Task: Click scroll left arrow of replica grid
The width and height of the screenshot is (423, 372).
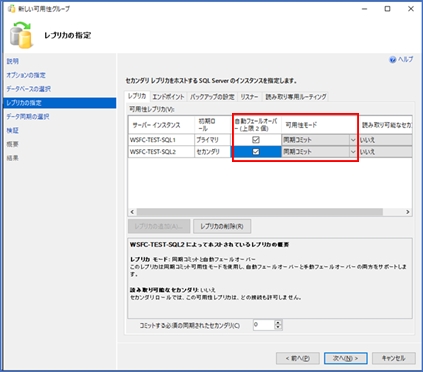Action: [x=132, y=212]
